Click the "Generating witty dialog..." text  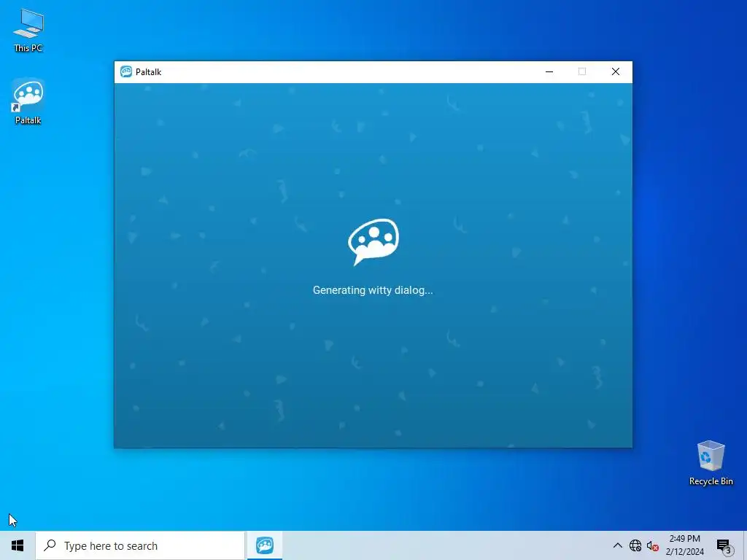(373, 290)
